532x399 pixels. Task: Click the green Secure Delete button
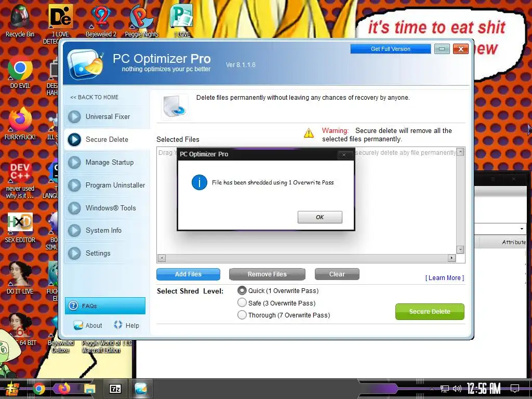[x=430, y=312]
